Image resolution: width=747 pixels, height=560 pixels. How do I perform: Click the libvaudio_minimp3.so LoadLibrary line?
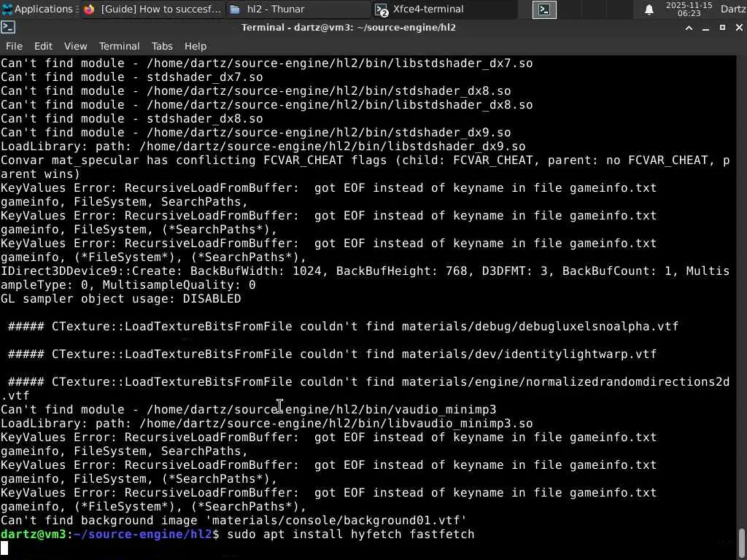point(267,424)
